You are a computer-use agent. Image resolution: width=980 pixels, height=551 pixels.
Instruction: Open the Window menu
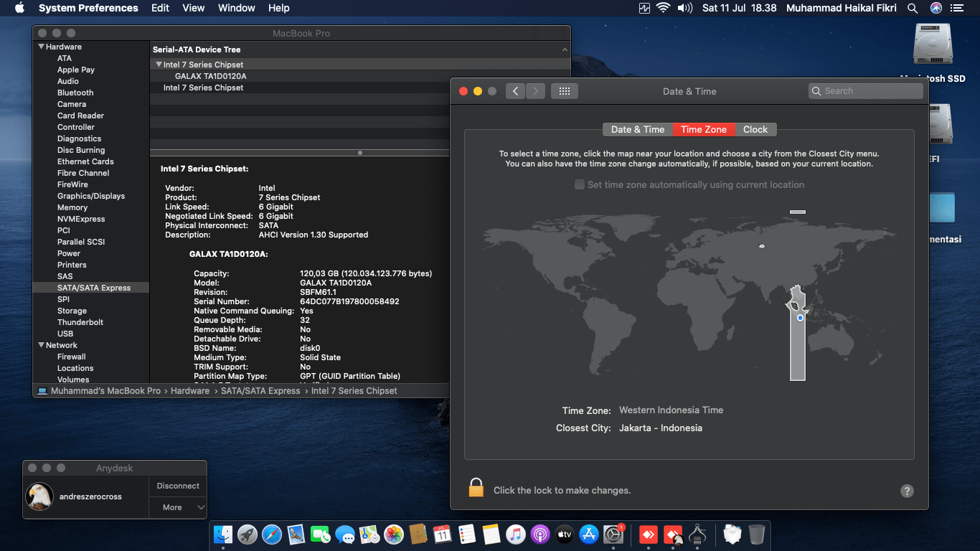point(236,8)
